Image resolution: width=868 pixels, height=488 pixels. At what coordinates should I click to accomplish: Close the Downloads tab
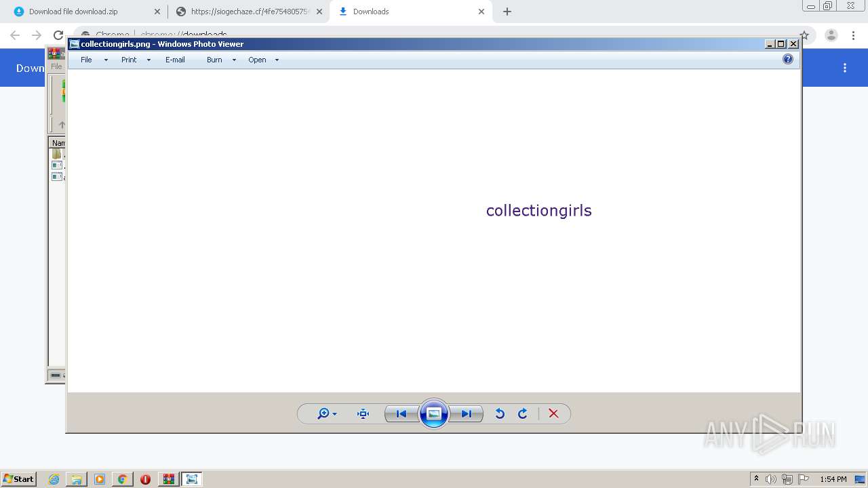pyautogui.click(x=481, y=12)
